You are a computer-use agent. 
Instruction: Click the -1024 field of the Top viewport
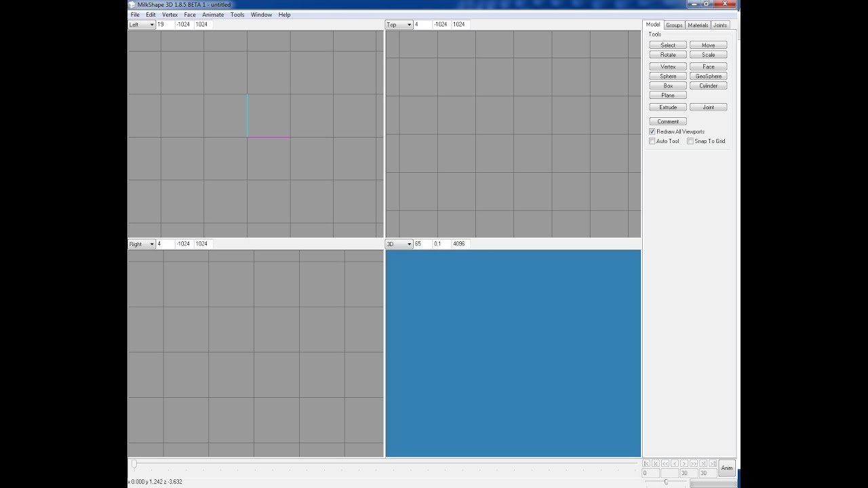[441, 24]
